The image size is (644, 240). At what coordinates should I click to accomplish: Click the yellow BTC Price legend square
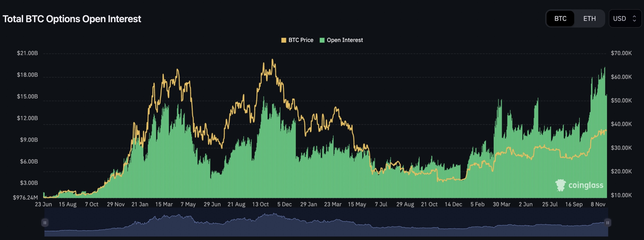click(284, 40)
